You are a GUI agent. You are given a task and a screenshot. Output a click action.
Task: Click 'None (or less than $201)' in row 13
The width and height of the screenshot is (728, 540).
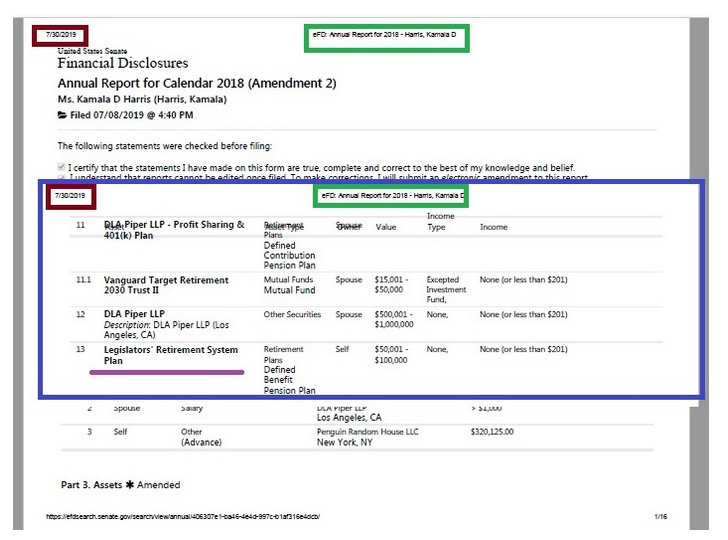(523, 349)
